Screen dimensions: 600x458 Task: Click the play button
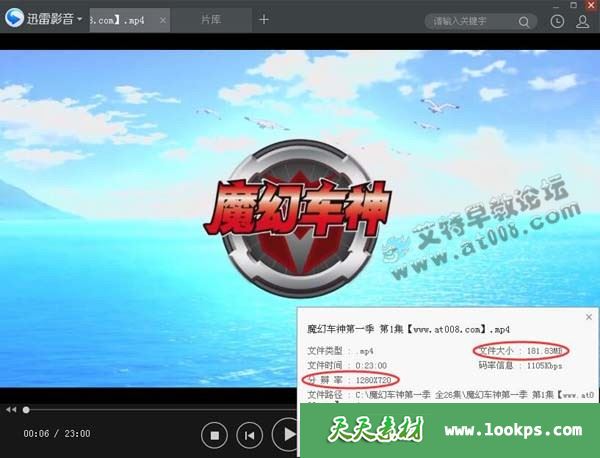[287, 434]
